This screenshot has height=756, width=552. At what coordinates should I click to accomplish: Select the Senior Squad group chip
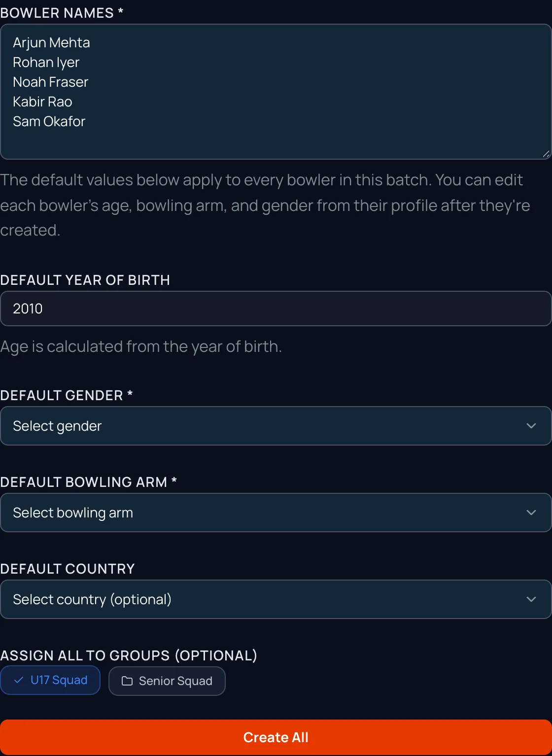167,681
